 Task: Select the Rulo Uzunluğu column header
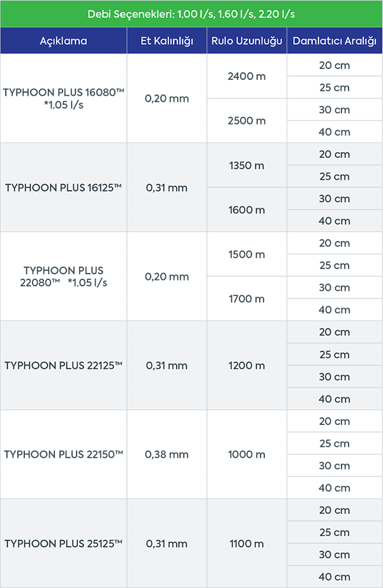[x=246, y=42]
